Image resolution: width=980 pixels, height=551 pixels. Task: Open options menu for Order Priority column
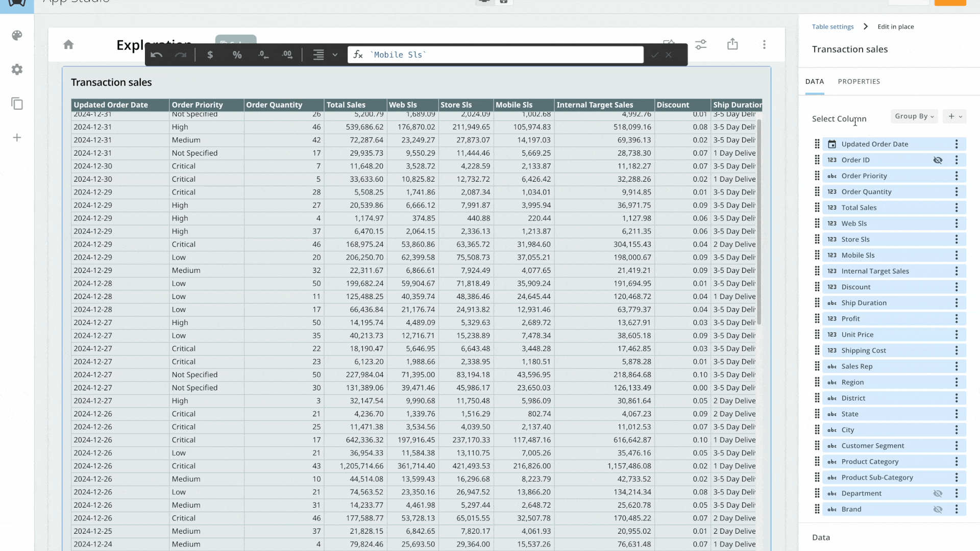[957, 176]
